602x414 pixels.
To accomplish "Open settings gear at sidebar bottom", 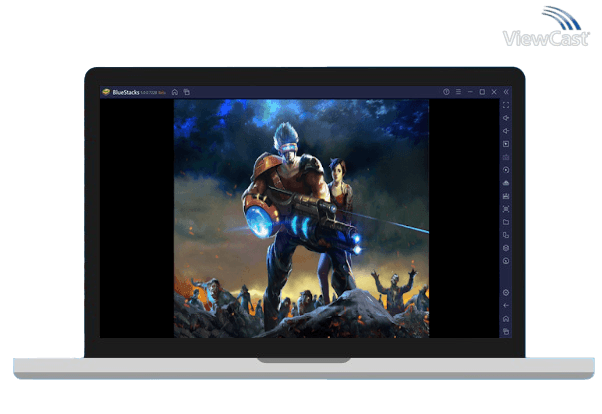I will click(506, 293).
